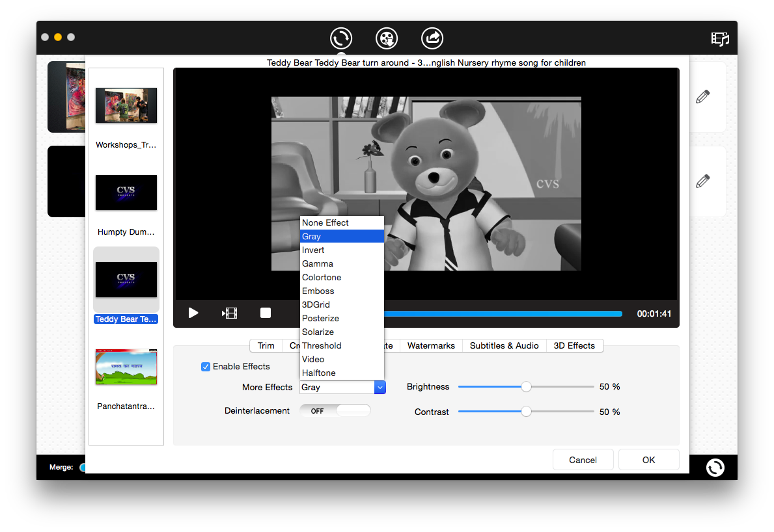
Task: Click the lower pencil edit icon
Action: click(702, 181)
